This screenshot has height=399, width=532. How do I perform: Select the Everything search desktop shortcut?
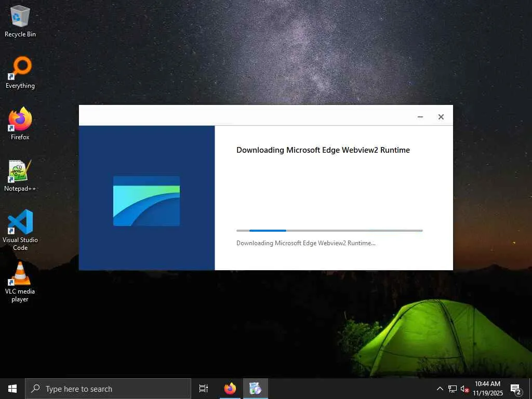[20, 73]
